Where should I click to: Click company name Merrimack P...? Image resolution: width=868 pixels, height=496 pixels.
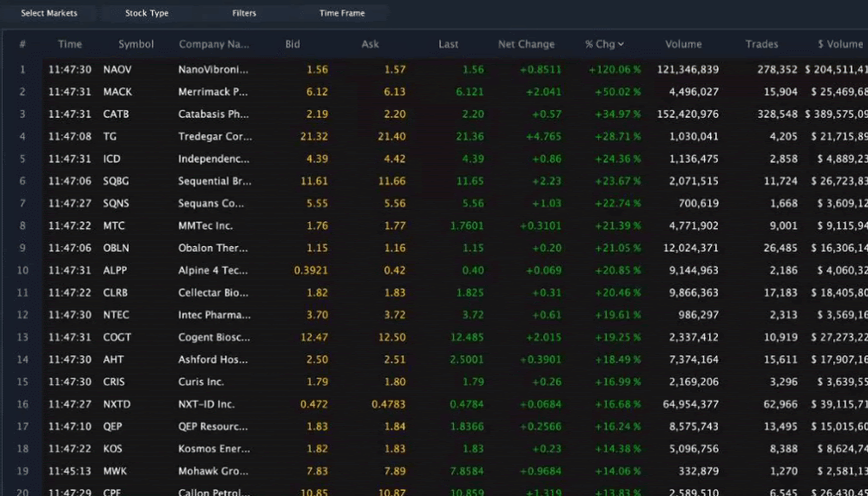point(213,92)
